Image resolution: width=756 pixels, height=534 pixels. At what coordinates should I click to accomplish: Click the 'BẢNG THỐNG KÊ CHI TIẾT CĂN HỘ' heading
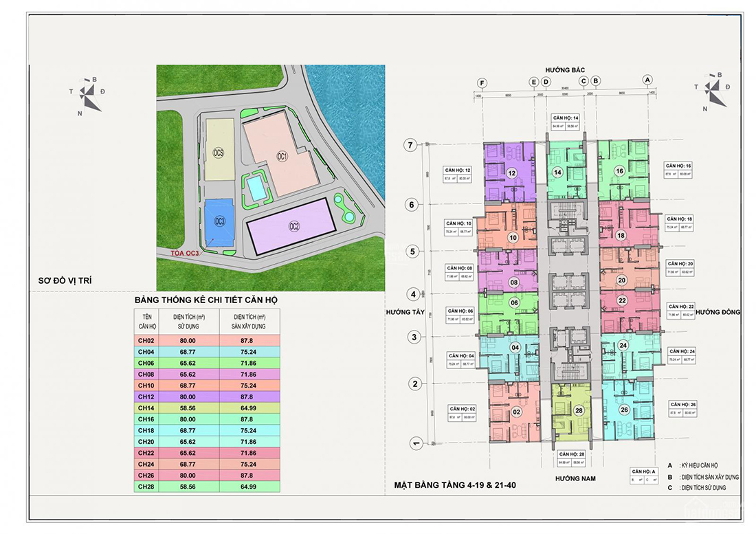pyautogui.click(x=206, y=300)
